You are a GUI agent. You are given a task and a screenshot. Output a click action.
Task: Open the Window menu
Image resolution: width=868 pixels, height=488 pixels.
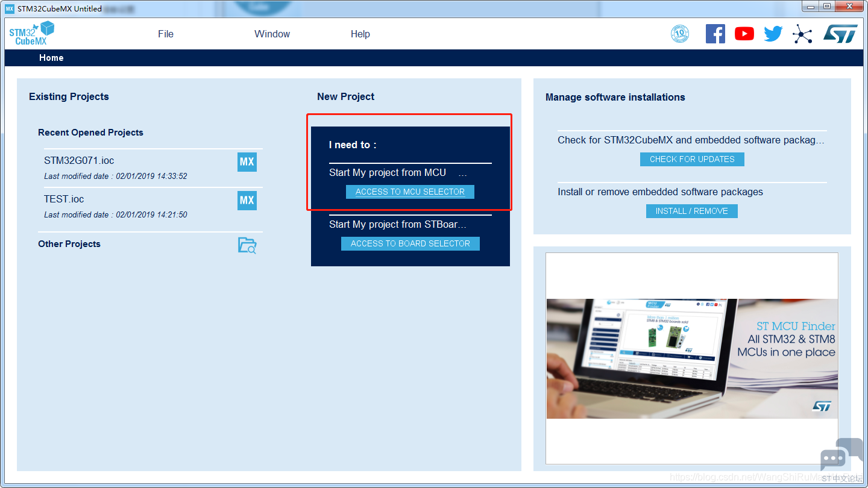coord(272,34)
